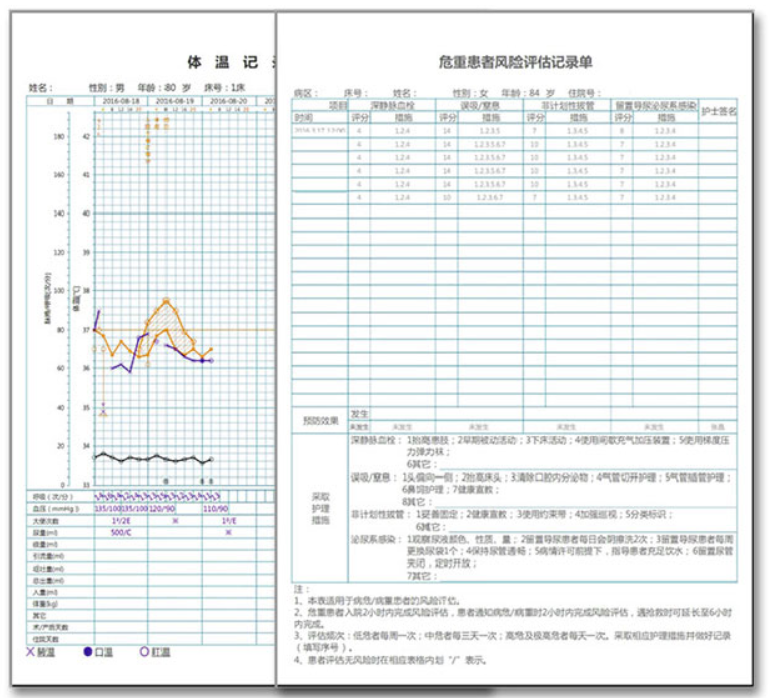The image size is (770, 698).
Task: Click the 腋温 X legend marker
Action: 31,652
